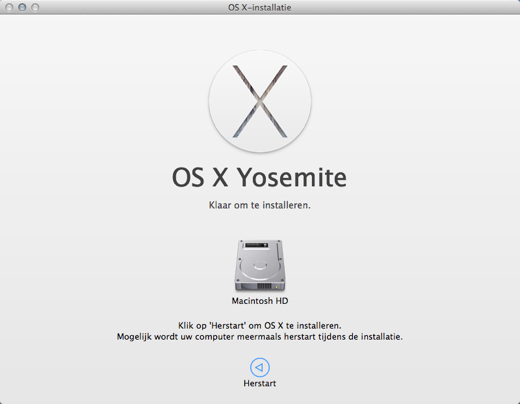The width and height of the screenshot is (520, 404).
Task: Click the large OS X Yosemite heading
Action: click(259, 177)
